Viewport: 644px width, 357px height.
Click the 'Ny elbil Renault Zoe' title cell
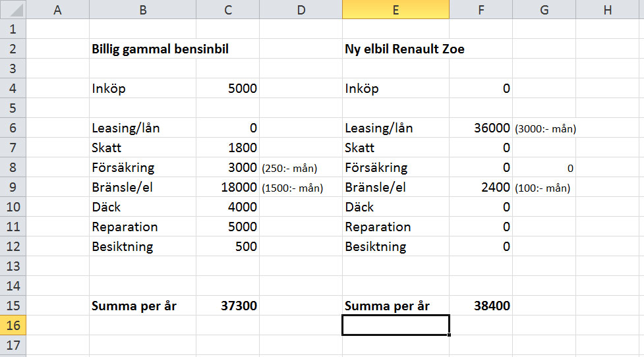(404, 49)
